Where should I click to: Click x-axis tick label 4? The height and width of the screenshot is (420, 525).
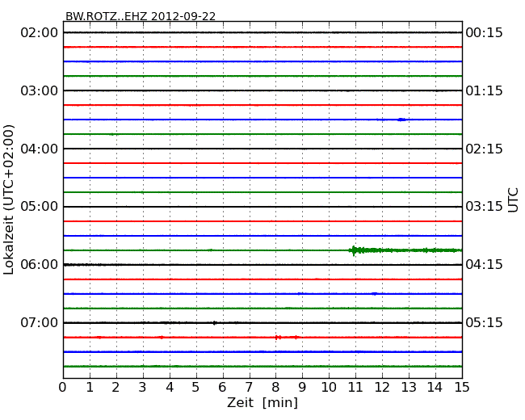pyautogui.click(x=170, y=388)
